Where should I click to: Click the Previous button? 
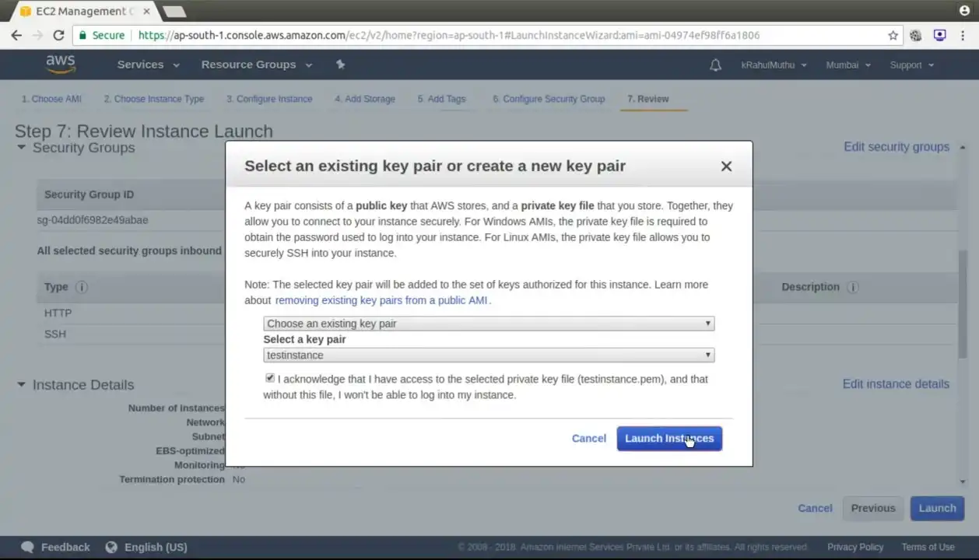click(873, 508)
